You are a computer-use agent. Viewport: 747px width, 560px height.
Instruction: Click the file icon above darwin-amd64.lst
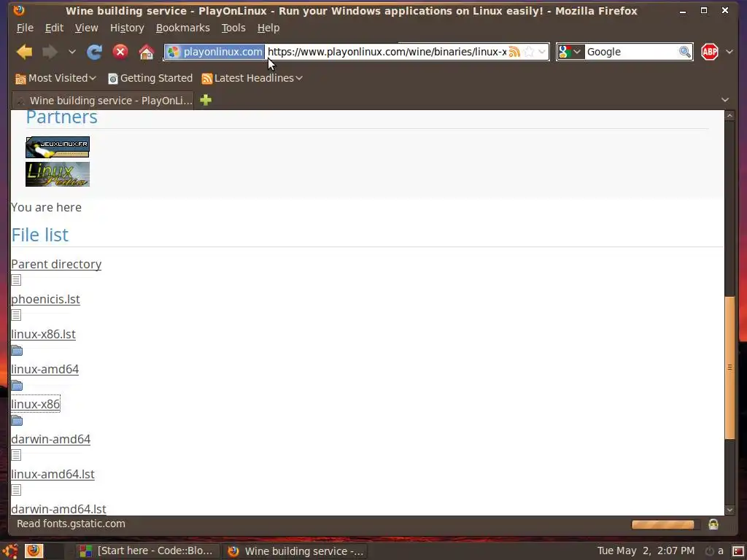[x=16, y=489]
